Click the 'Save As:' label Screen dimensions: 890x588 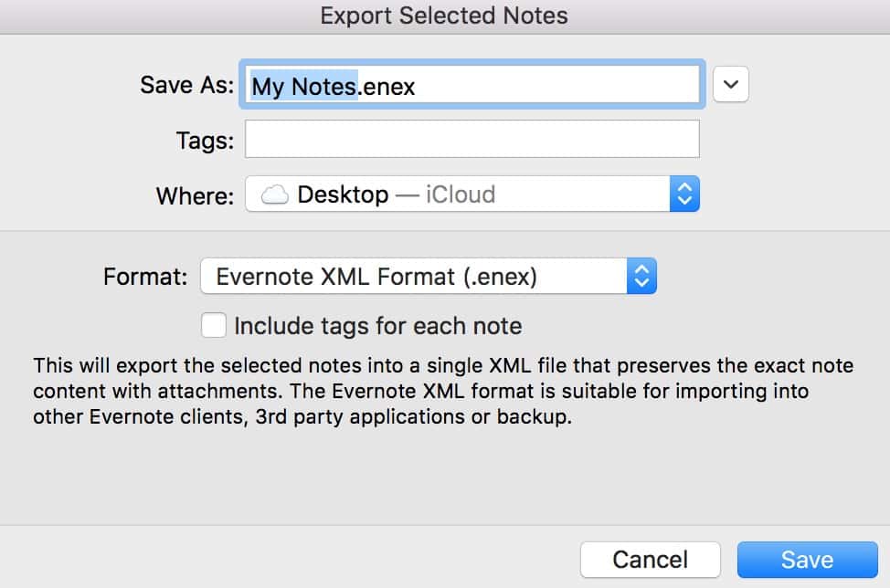pos(186,85)
